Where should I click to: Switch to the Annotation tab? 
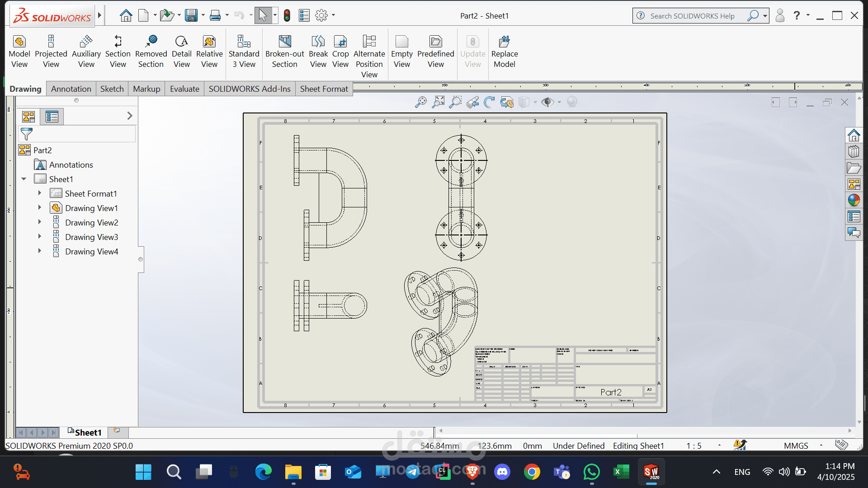click(71, 89)
